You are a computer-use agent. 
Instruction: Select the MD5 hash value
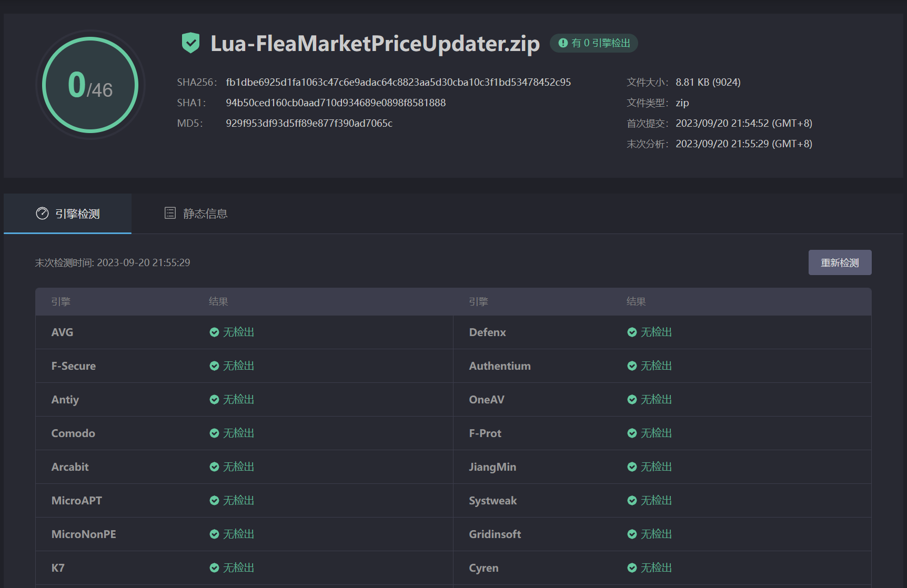(309, 124)
